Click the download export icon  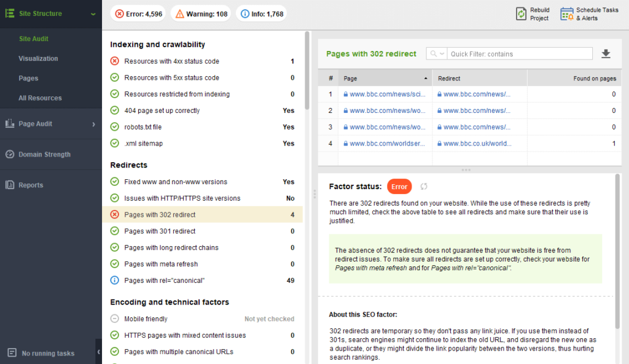tap(606, 54)
